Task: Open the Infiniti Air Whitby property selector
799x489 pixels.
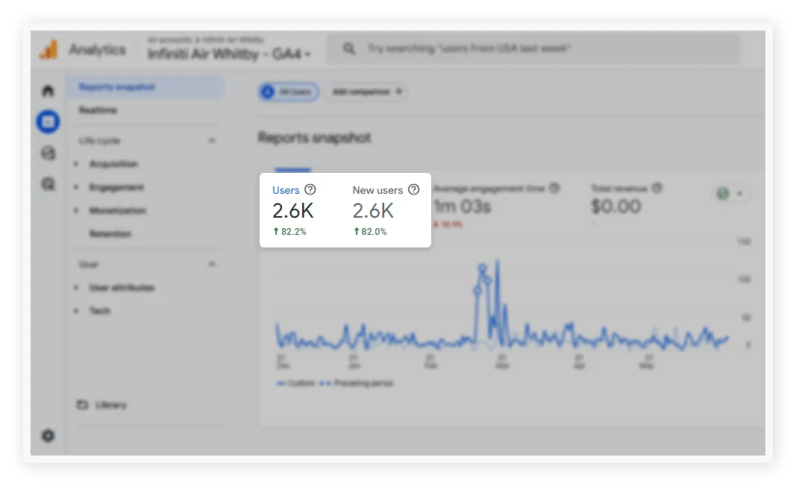Action: point(229,53)
